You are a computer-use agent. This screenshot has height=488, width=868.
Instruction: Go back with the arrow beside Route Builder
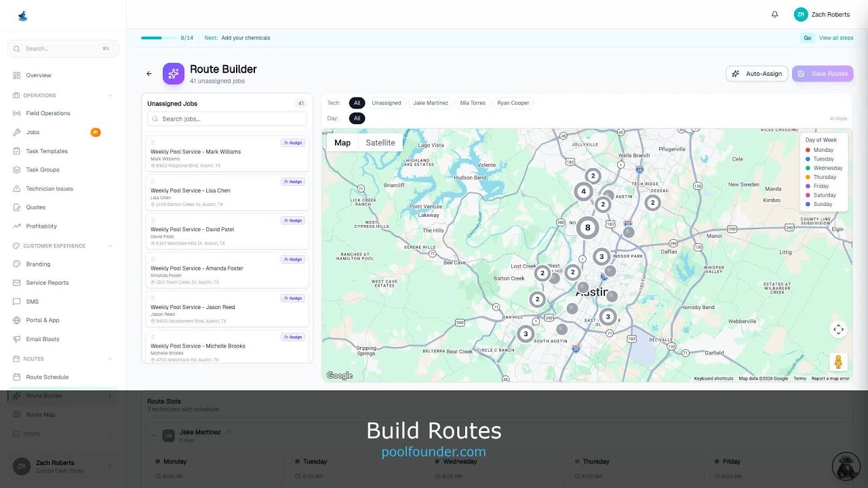149,74
